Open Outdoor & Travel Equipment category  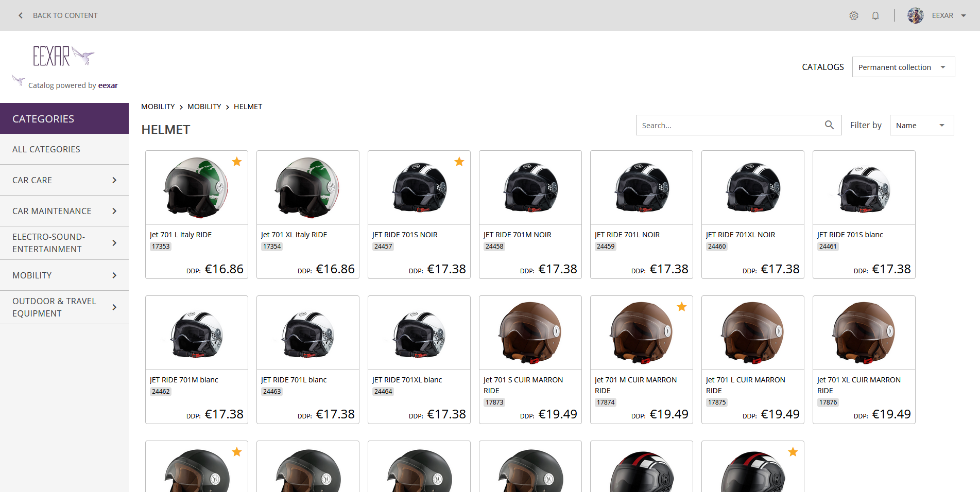tap(64, 307)
